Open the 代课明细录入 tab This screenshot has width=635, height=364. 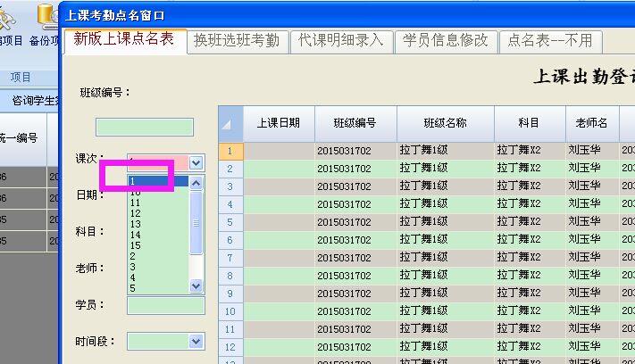point(340,40)
